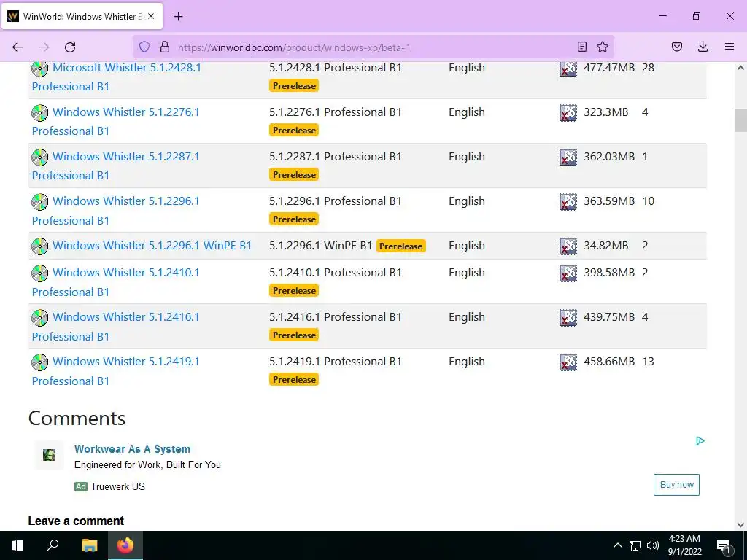Image resolution: width=747 pixels, height=560 pixels.
Task: Click the Truewerk US advertiser text
Action: (117, 486)
